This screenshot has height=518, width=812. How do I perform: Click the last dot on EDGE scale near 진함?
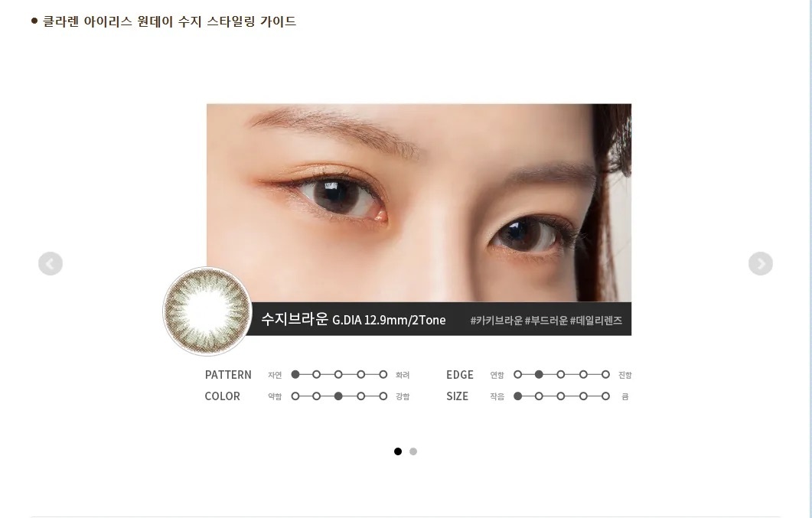tap(605, 375)
